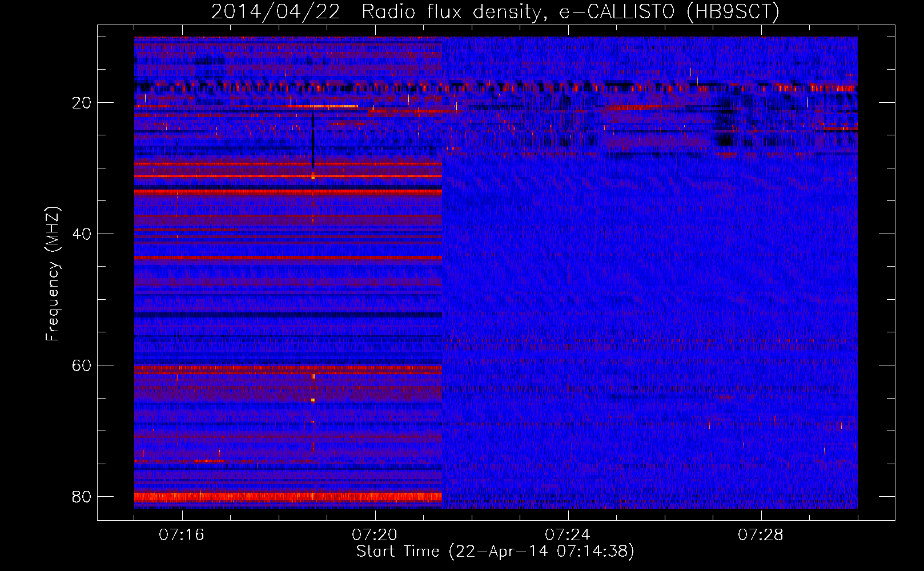Click the 'Start Time (22-Apr-14 07:14:38)' label
Image resolution: width=924 pixels, height=571 pixels.
pyautogui.click(x=495, y=552)
